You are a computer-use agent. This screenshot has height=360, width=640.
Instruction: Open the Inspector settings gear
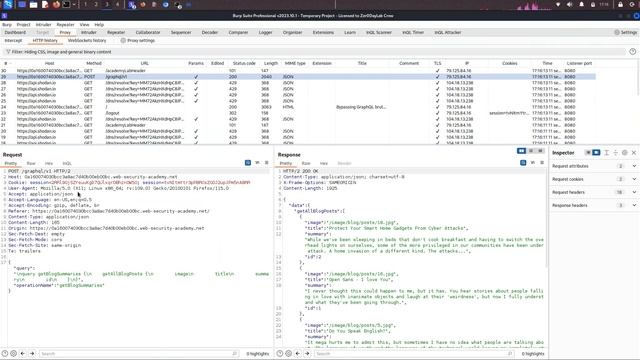tap(624, 153)
